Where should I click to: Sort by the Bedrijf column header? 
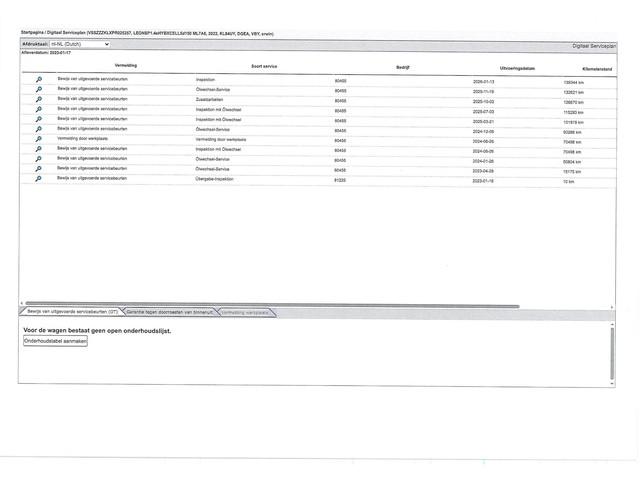click(403, 67)
